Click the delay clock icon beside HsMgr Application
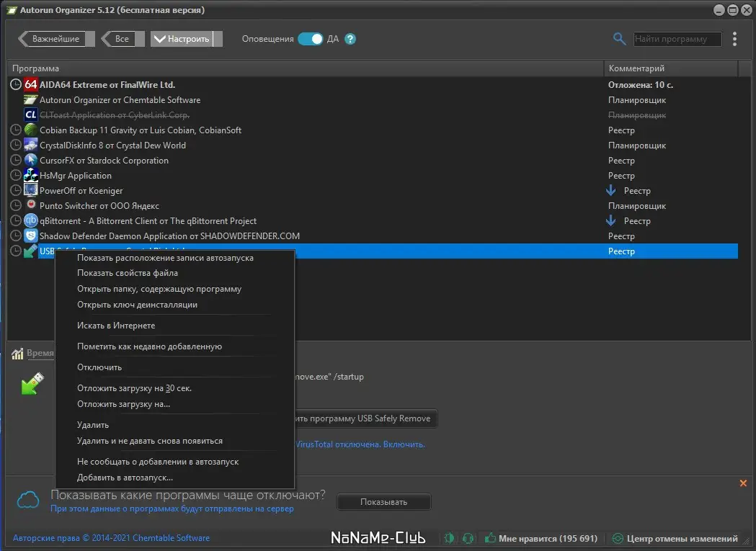 pos(16,175)
